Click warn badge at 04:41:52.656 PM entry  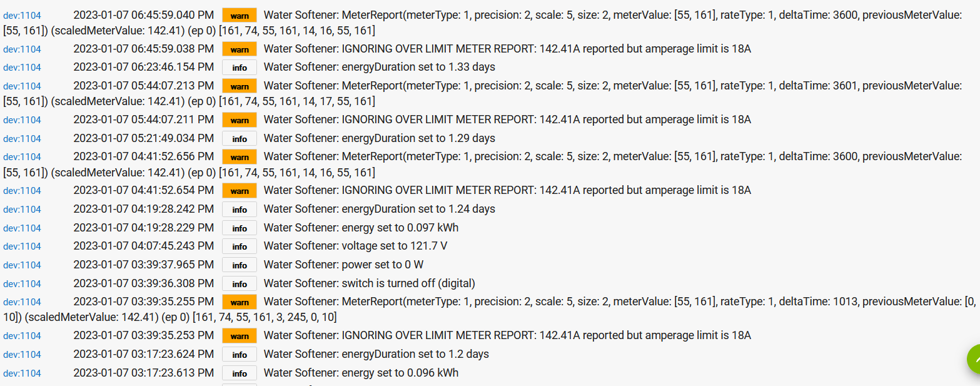click(x=240, y=157)
